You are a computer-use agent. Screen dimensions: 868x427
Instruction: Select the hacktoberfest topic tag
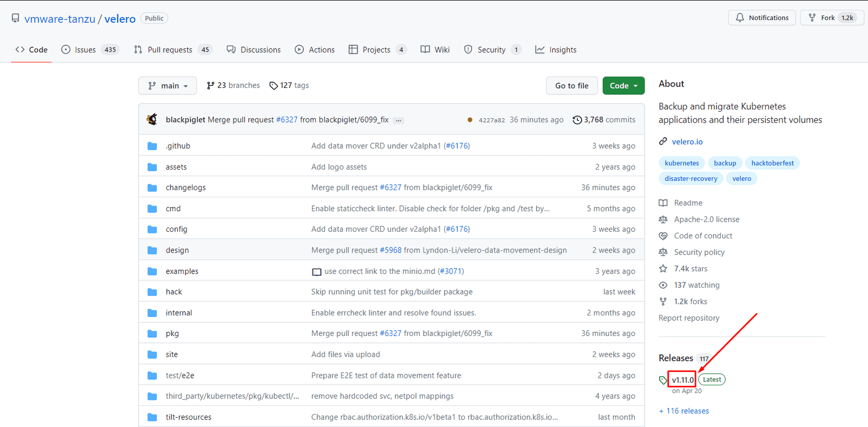coord(773,163)
